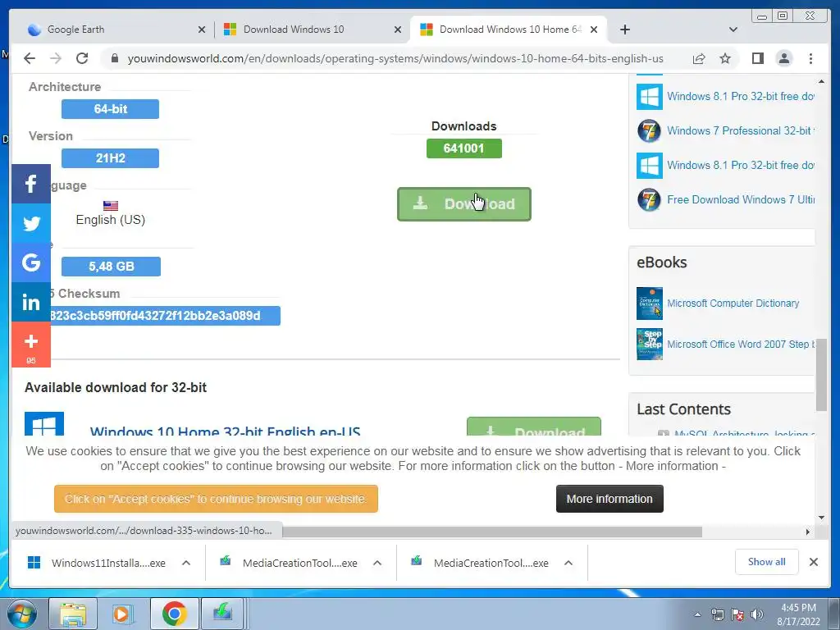
Task: Select the Download Windows 10 Home 64 tab
Action: (x=508, y=30)
